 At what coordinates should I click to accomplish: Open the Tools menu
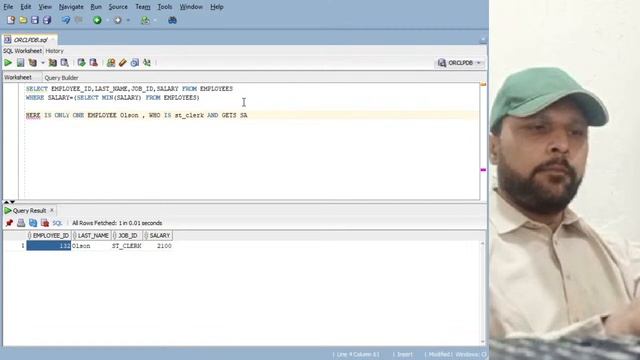tap(165, 7)
